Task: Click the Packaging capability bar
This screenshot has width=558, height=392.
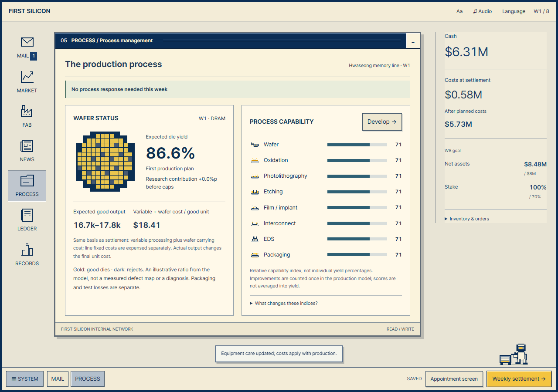Action: tap(357, 255)
